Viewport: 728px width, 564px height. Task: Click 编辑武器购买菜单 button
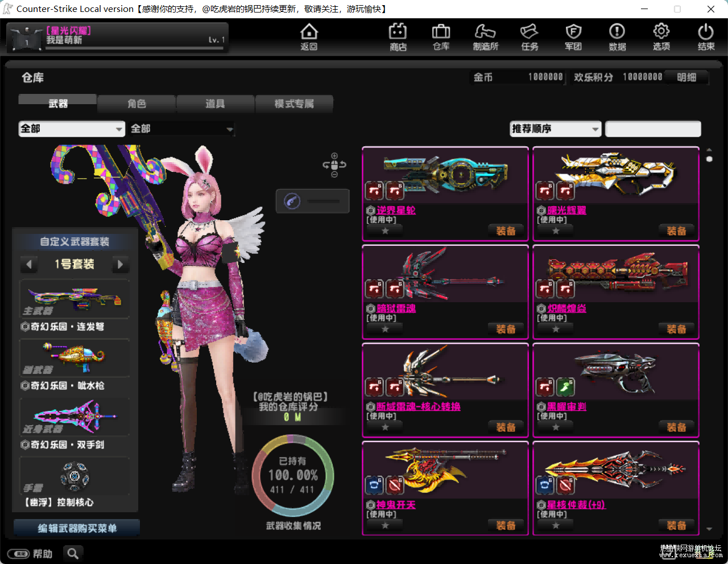77,528
